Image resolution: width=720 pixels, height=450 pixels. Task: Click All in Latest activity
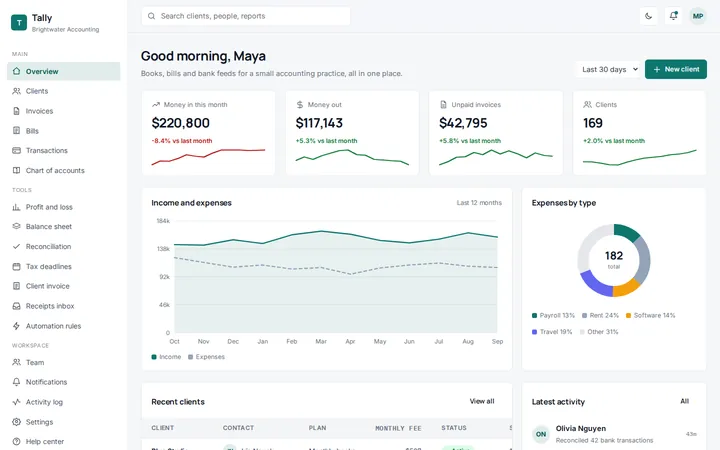pos(685,401)
